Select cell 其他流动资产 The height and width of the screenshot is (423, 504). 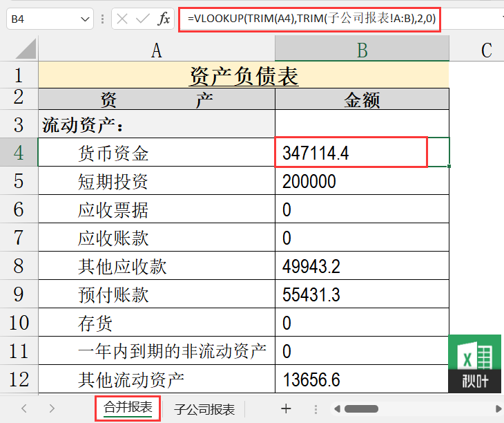click(157, 379)
